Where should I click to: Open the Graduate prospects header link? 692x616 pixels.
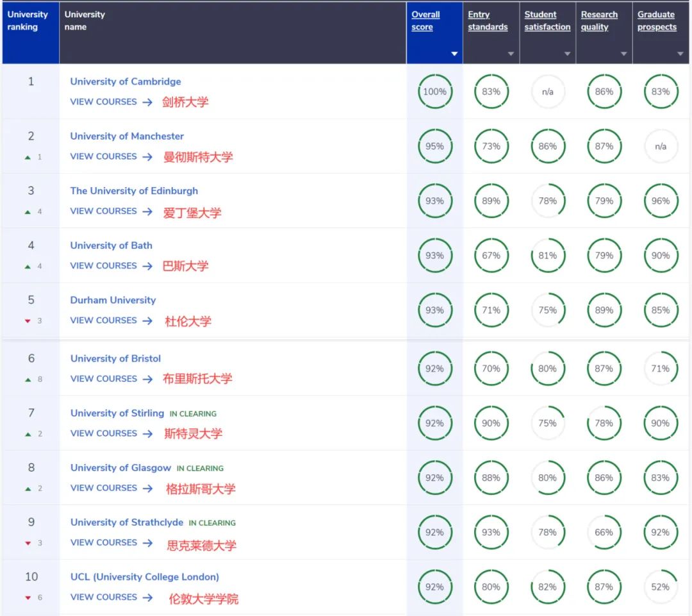coord(657,21)
